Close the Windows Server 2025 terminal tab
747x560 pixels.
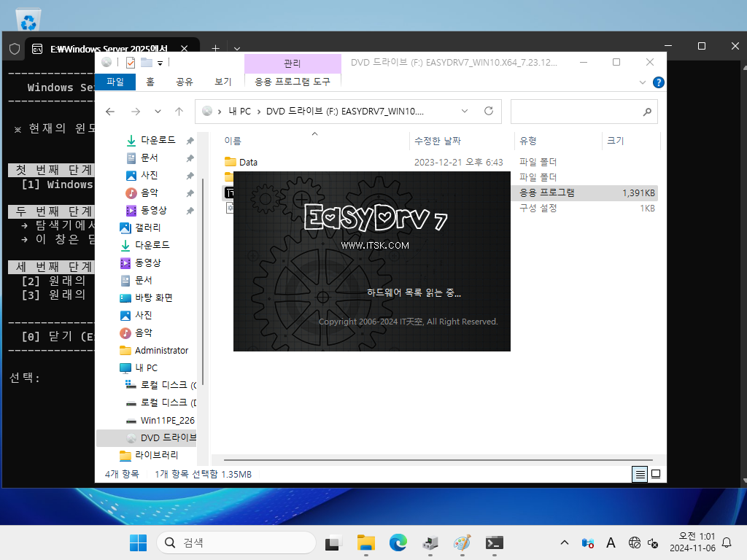[185, 49]
